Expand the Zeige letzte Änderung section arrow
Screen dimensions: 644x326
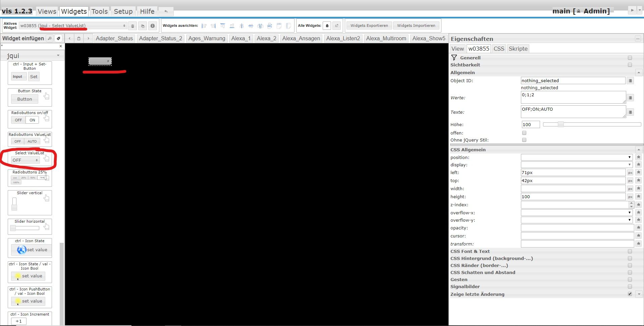click(x=639, y=294)
